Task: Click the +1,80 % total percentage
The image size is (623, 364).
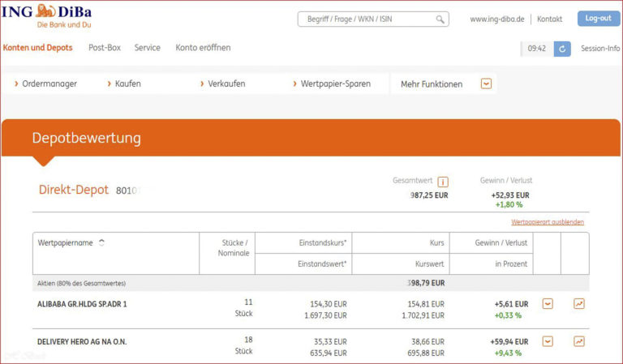Action: point(509,205)
